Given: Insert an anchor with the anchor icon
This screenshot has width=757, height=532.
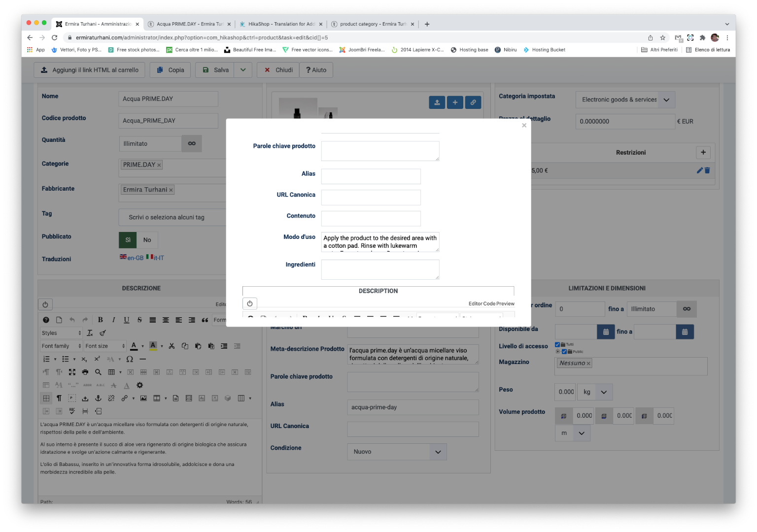Looking at the screenshot, I should 98,398.
